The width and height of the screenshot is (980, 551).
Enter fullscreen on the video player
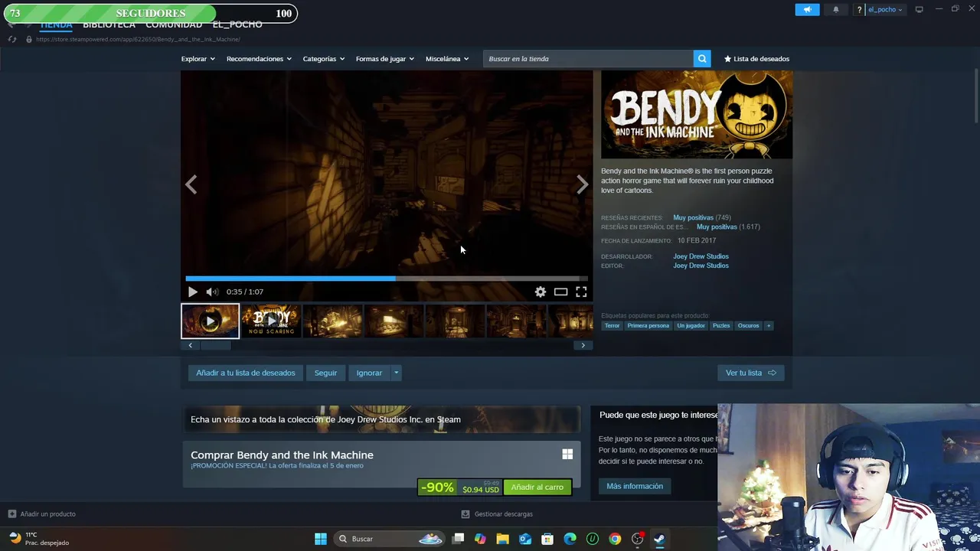581,292
